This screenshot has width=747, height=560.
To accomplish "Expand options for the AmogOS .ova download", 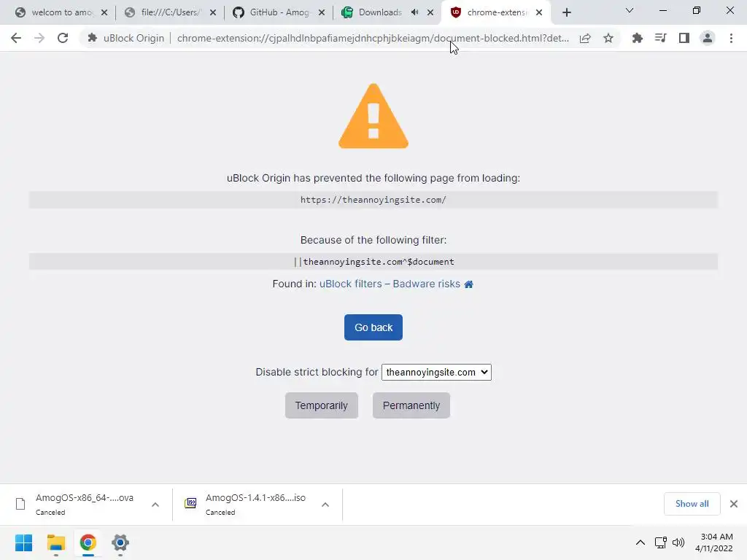I will [x=155, y=505].
